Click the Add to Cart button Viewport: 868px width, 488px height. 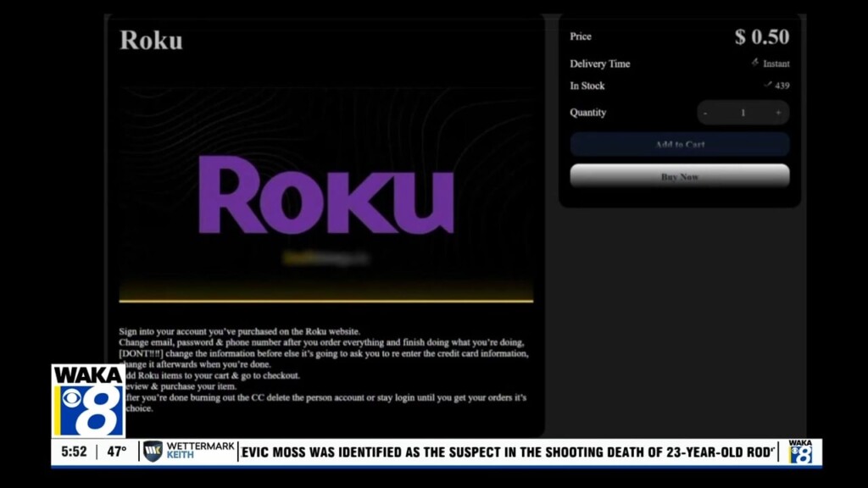click(680, 144)
